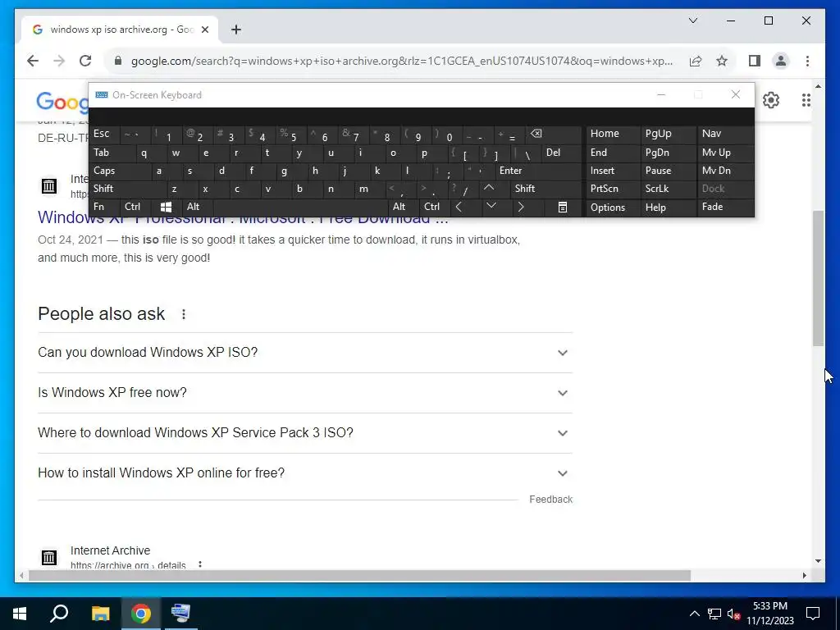
Task: Click the Del key on keyboard
Action: (561, 153)
